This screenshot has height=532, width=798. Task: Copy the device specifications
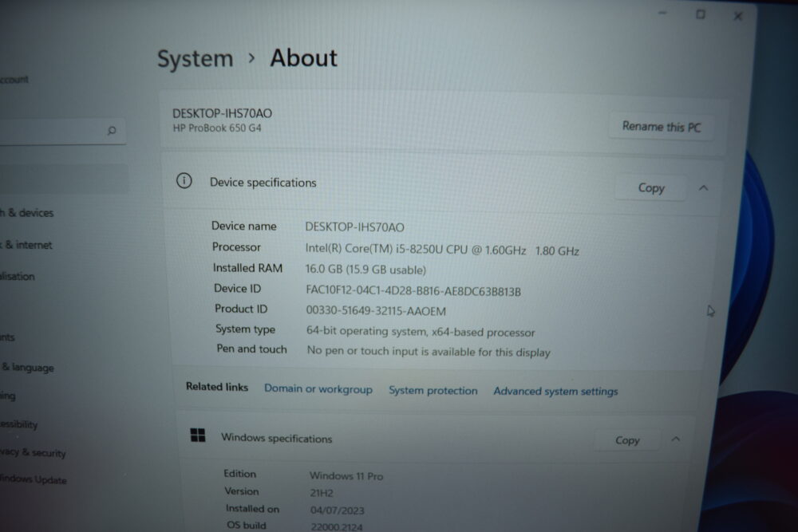pyautogui.click(x=651, y=188)
